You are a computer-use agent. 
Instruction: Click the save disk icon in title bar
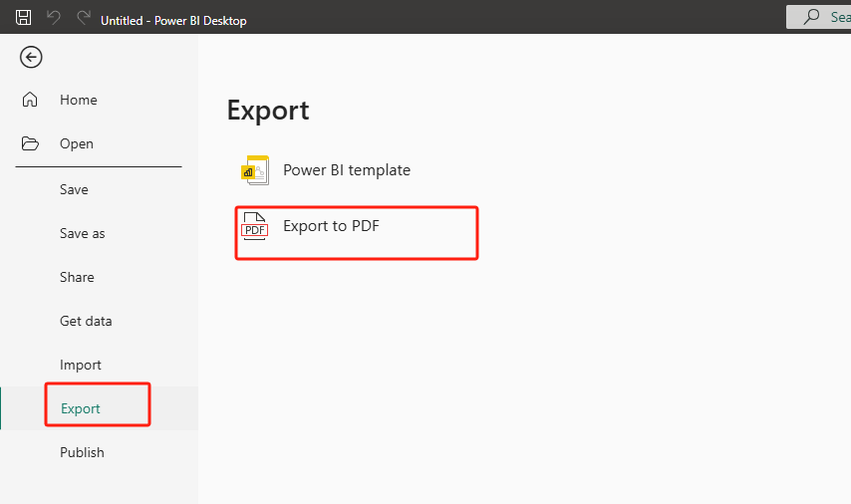pos(23,17)
